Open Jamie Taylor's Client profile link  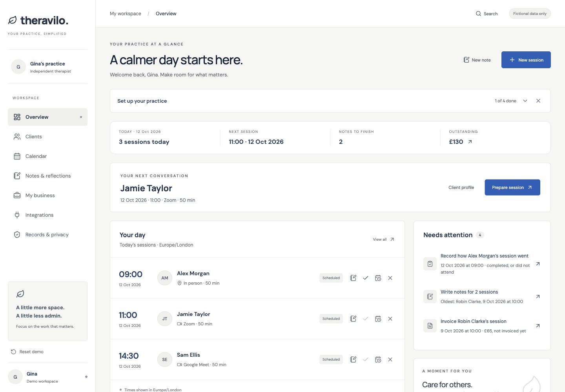point(461,187)
